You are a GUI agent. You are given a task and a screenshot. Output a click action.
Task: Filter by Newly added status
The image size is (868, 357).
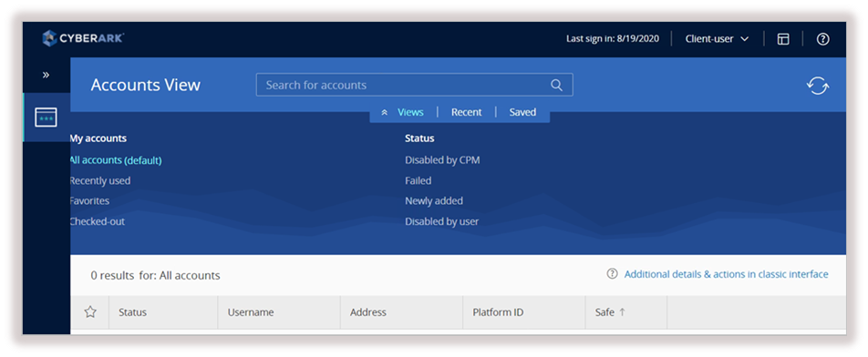[434, 200]
